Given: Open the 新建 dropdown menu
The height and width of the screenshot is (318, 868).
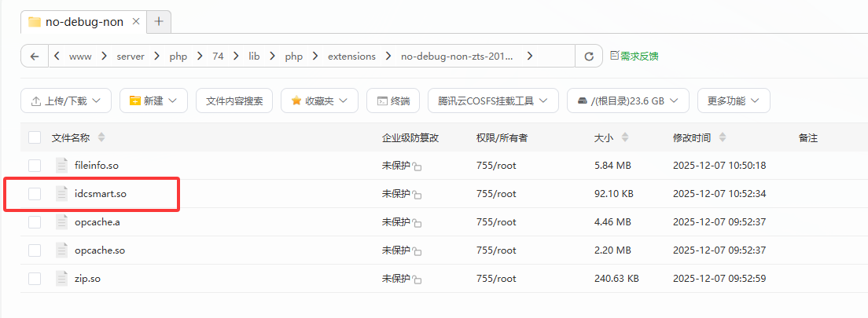Looking at the screenshot, I should point(153,101).
